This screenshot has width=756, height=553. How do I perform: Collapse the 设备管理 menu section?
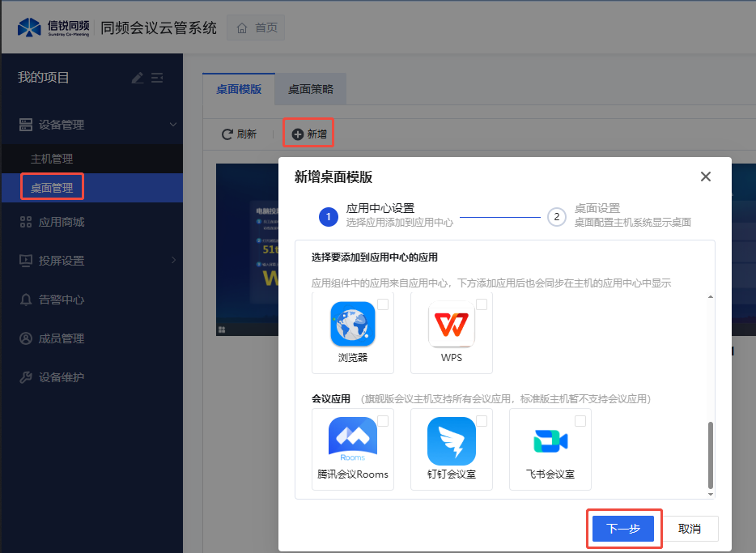coord(172,125)
